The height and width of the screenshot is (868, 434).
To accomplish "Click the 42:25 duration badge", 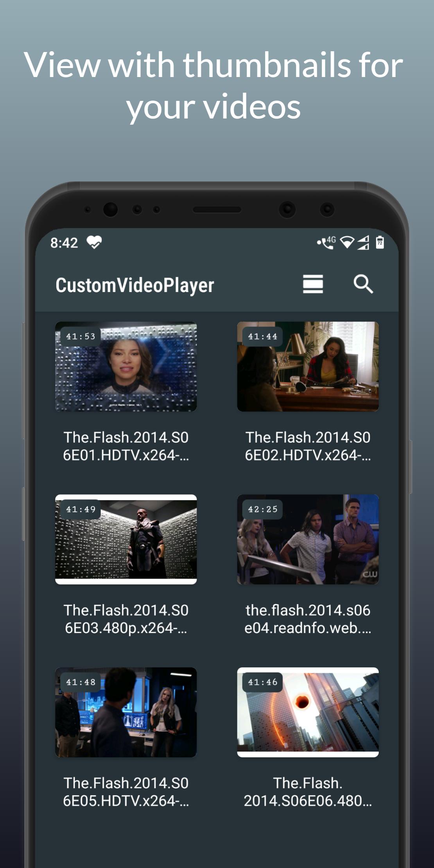I will tap(262, 509).
